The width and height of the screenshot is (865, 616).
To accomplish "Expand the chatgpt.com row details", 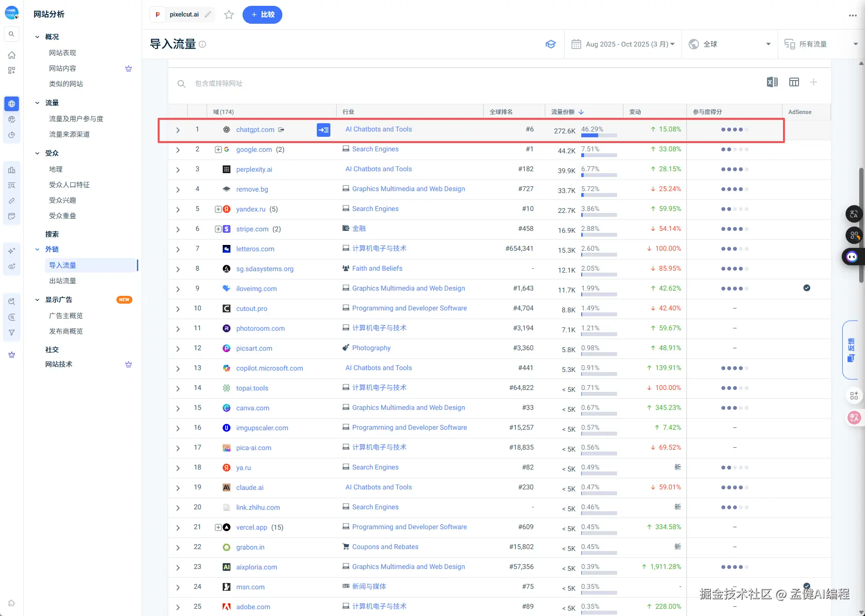I will click(x=178, y=130).
